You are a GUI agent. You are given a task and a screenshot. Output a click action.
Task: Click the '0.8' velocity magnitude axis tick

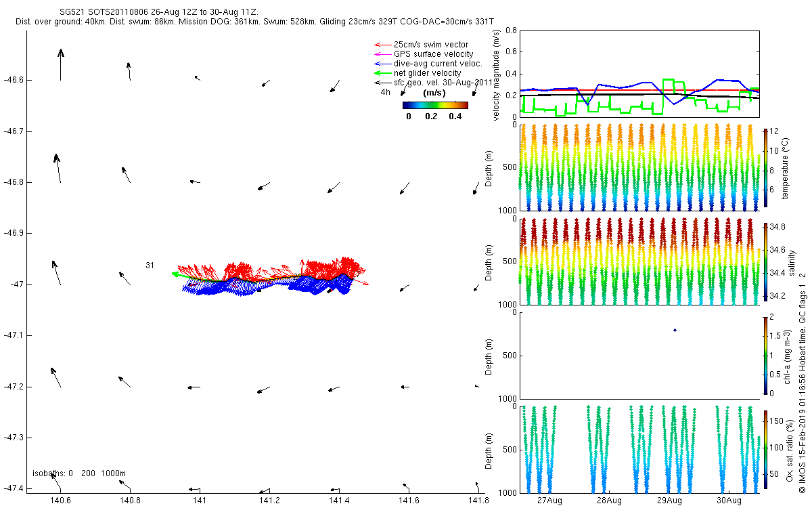pyautogui.click(x=512, y=31)
